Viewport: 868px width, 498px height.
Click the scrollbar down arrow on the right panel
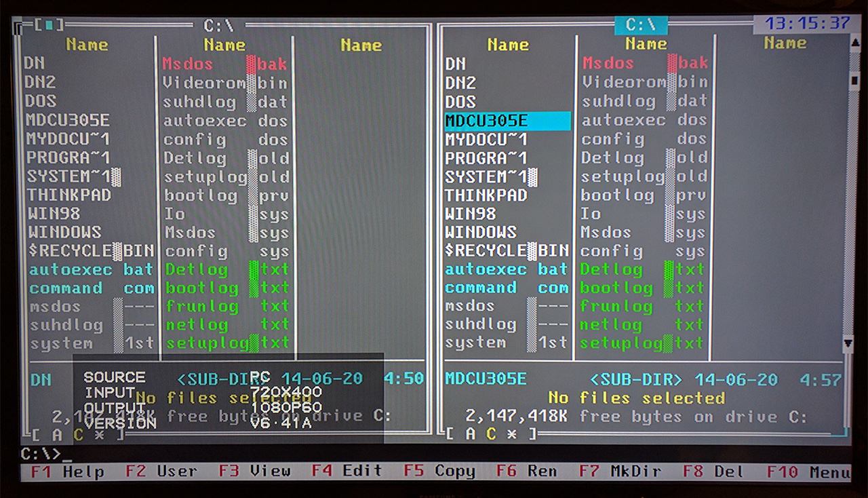[848, 343]
